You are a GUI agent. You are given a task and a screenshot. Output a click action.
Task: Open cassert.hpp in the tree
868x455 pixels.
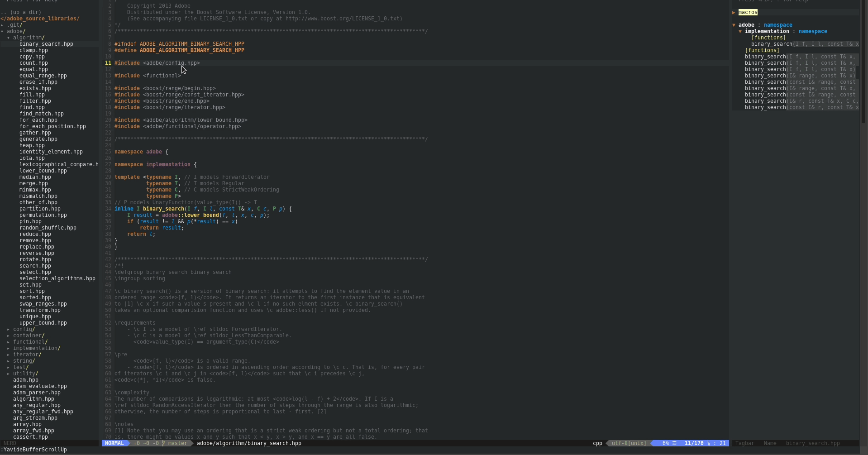pos(30,437)
